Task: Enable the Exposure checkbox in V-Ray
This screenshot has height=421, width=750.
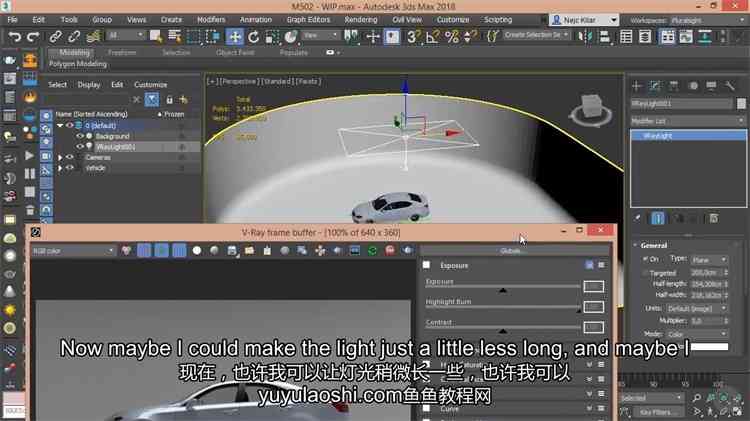Action: pyautogui.click(x=427, y=266)
